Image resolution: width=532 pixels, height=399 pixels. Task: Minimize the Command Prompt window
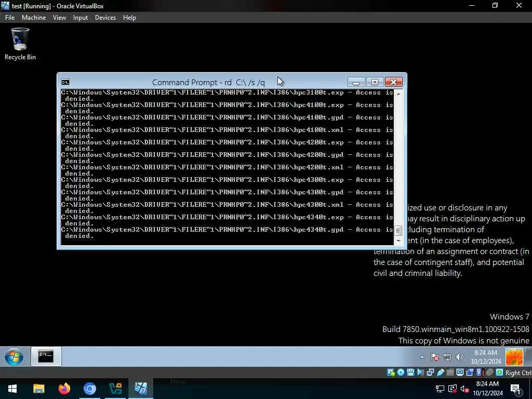[356, 82]
